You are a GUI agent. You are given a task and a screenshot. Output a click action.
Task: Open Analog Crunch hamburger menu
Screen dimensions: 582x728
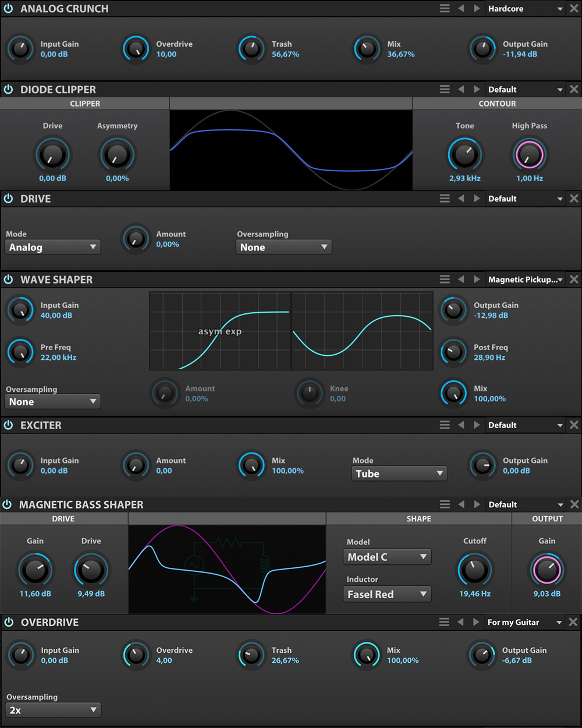(445, 9)
